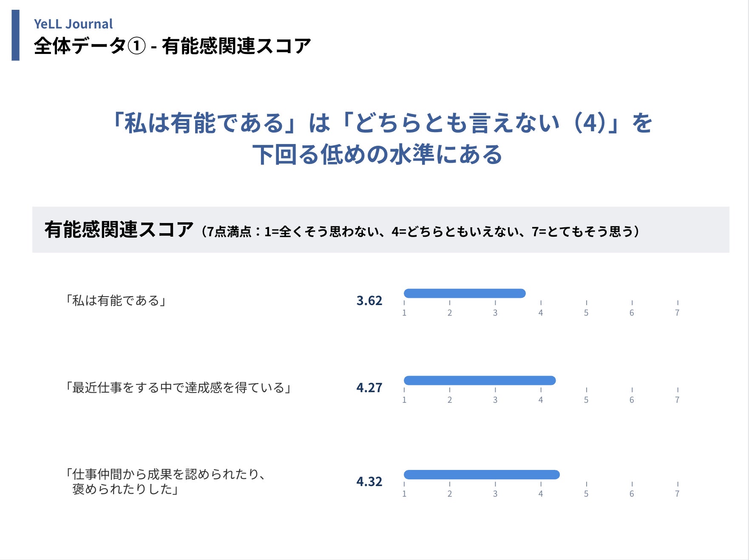Click tick 6 on the 4.32 axis

tap(632, 494)
